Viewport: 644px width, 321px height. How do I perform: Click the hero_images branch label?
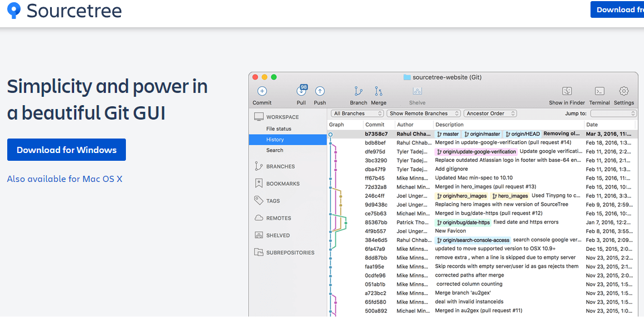tap(510, 196)
